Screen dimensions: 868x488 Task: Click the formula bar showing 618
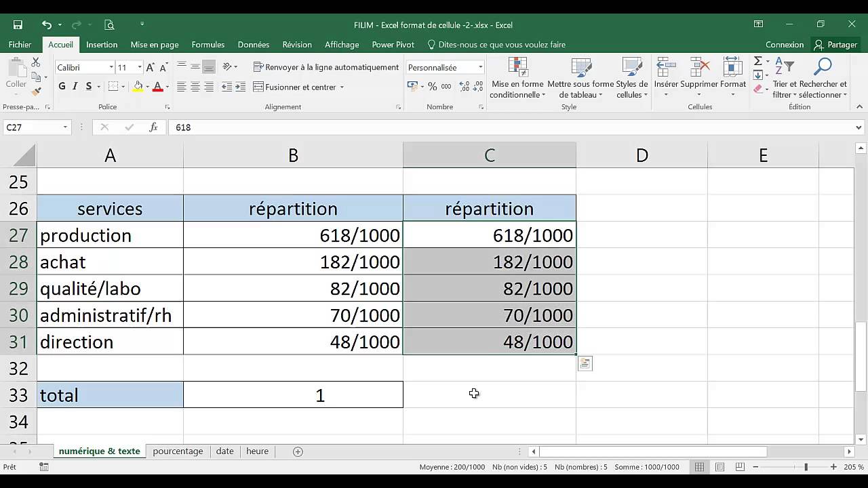(512, 127)
